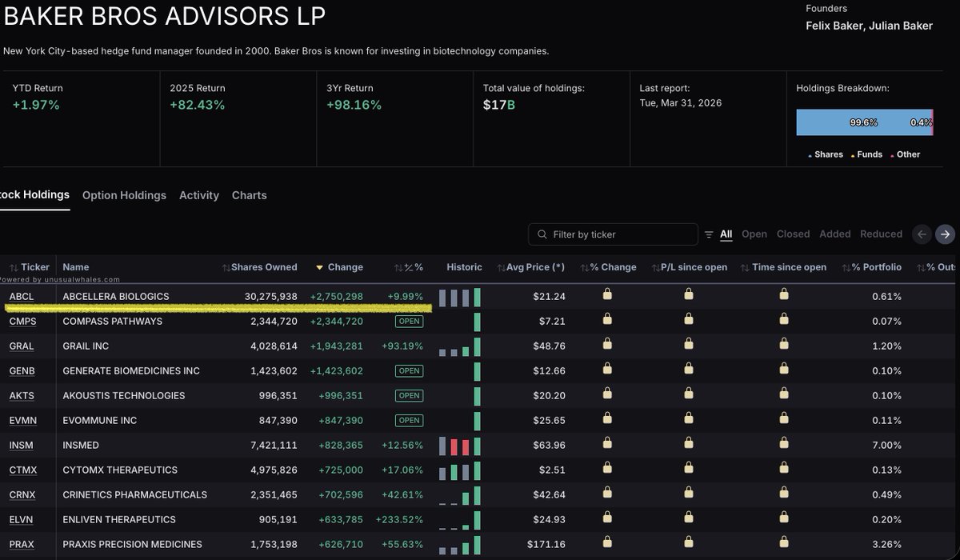Image resolution: width=960 pixels, height=560 pixels.
Task: Click Other legend entry in holdings breakdown
Action: [906, 154]
